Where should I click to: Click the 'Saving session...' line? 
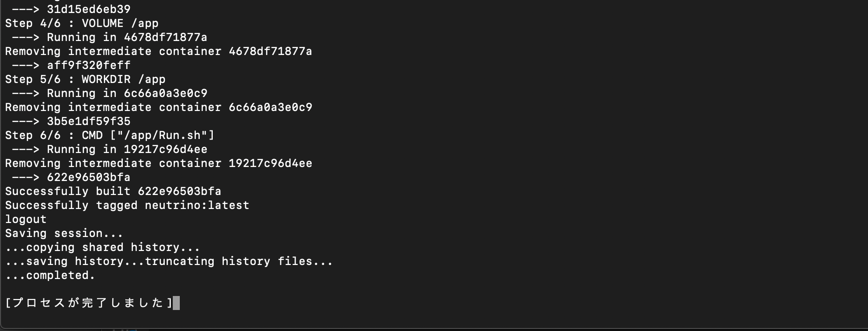click(x=64, y=233)
